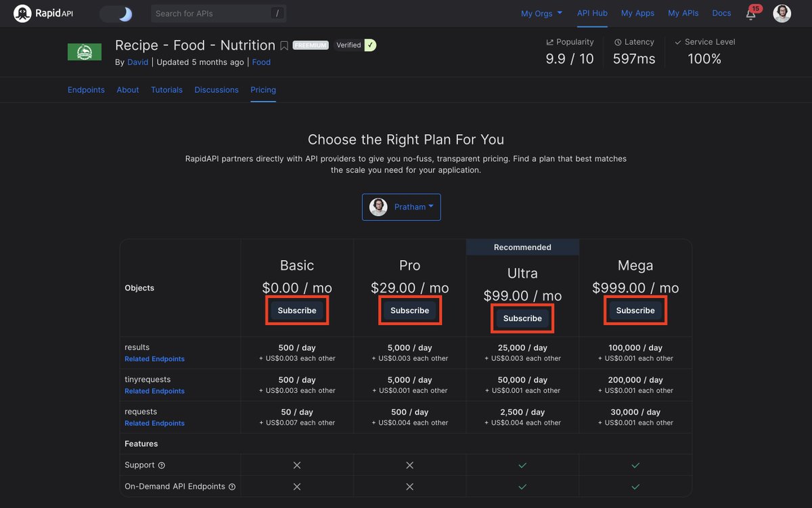Image resolution: width=812 pixels, height=508 pixels.
Task: Subscribe to the Pro plan
Action: tap(409, 310)
